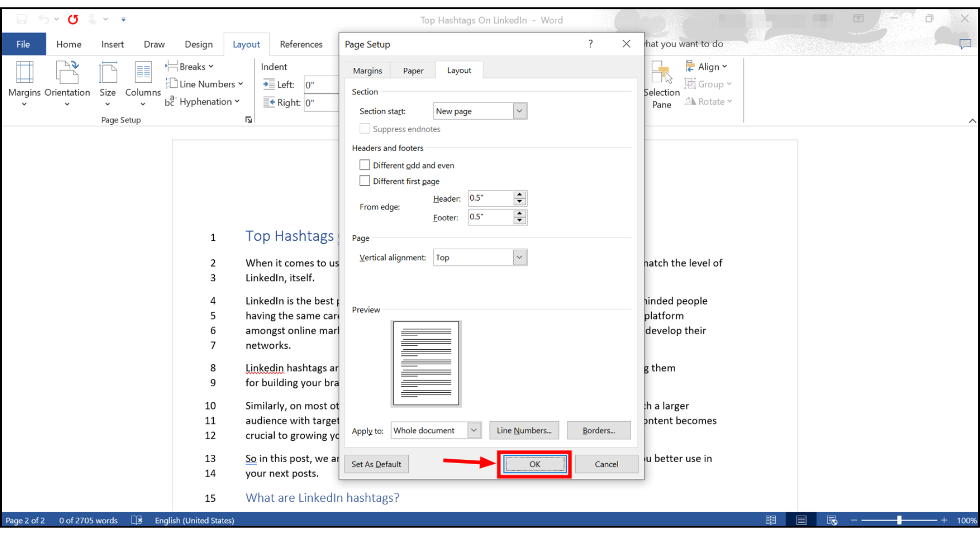Image resolution: width=980 pixels, height=535 pixels.
Task: Toggle Suppress endnotes checkbox
Action: (365, 129)
